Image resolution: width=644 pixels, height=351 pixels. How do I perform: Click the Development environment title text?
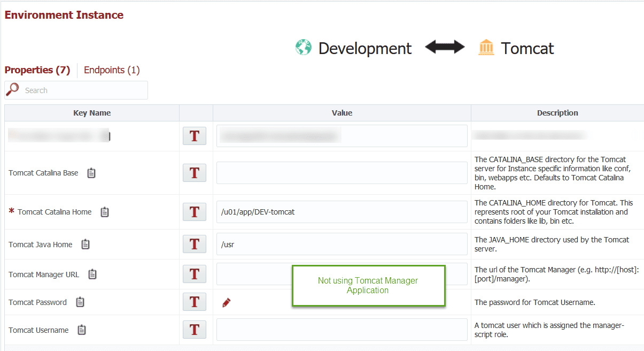click(365, 48)
